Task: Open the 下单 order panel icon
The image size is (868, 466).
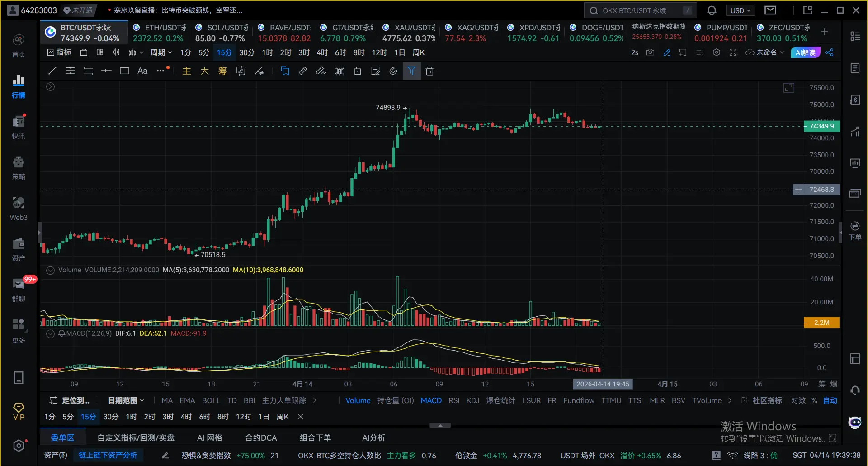Action: (855, 231)
